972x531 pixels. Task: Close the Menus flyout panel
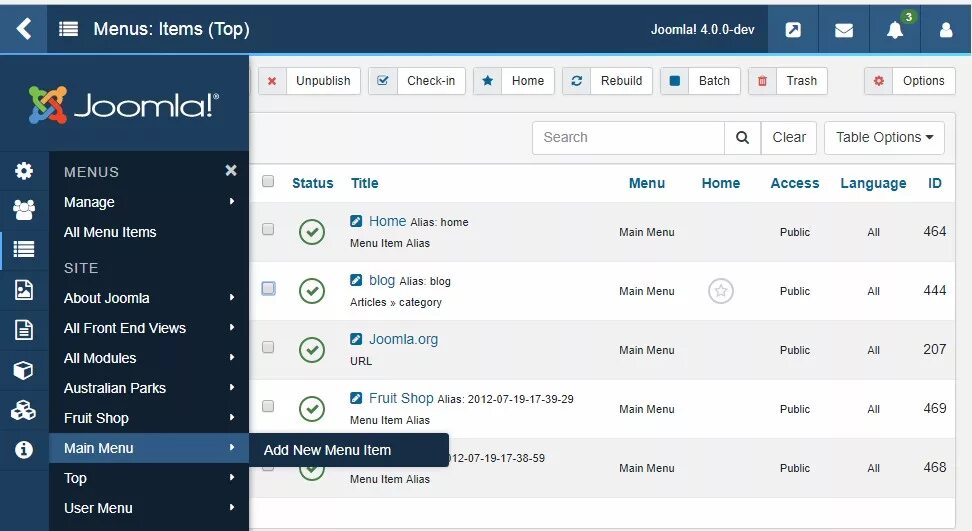(231, 170)
